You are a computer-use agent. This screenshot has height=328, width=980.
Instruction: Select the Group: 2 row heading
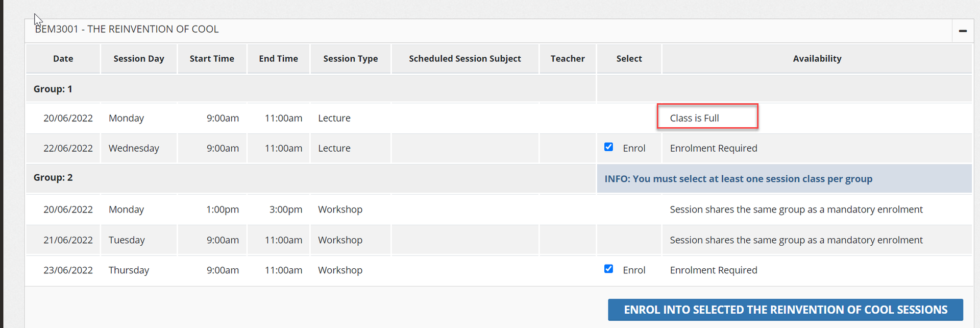point(53,177)
